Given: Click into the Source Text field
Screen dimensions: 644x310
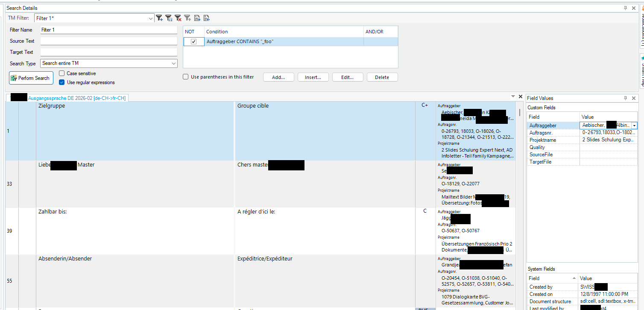Looking at the screenshot, I should (x=108, y=41).
